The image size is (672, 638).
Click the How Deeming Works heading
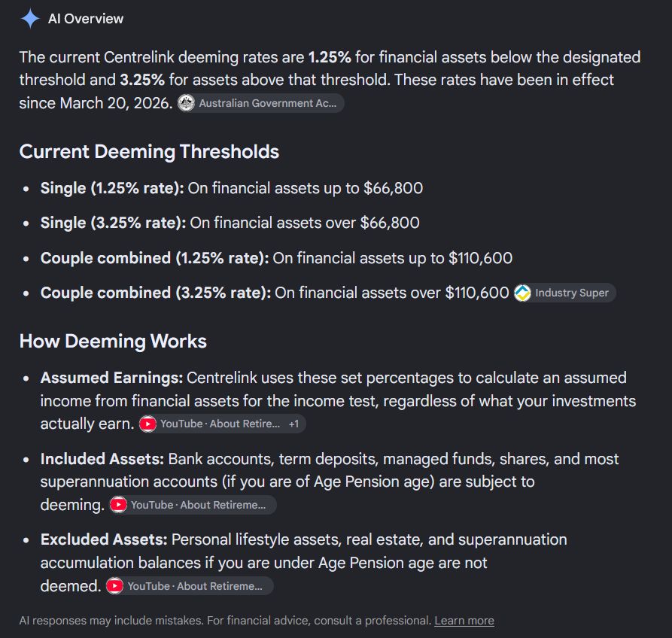pos(113,342)
